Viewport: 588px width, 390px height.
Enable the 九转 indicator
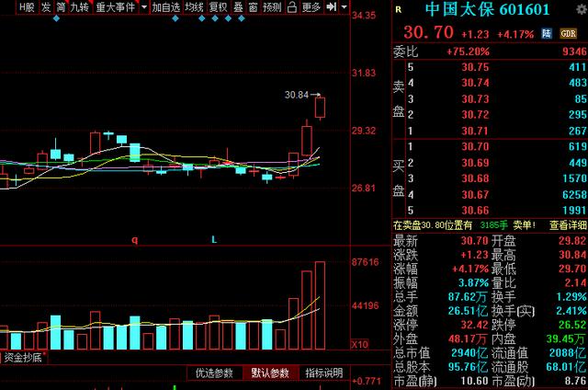[80, 7]
